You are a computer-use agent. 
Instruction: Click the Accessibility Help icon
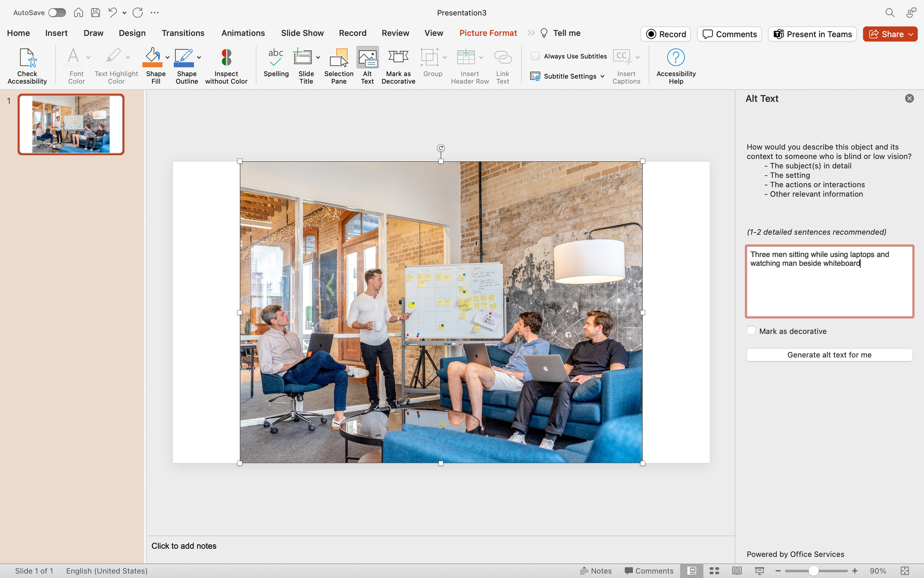(x=676, y=66)
